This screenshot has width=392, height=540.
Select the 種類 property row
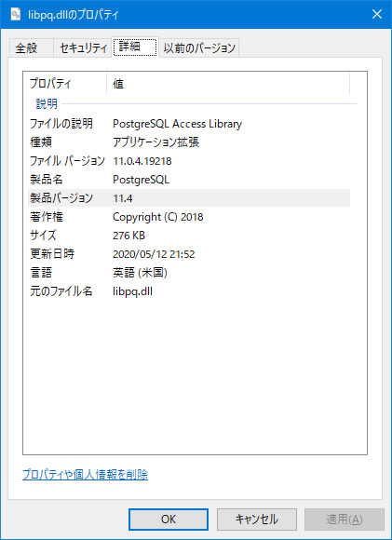(189, 142)
